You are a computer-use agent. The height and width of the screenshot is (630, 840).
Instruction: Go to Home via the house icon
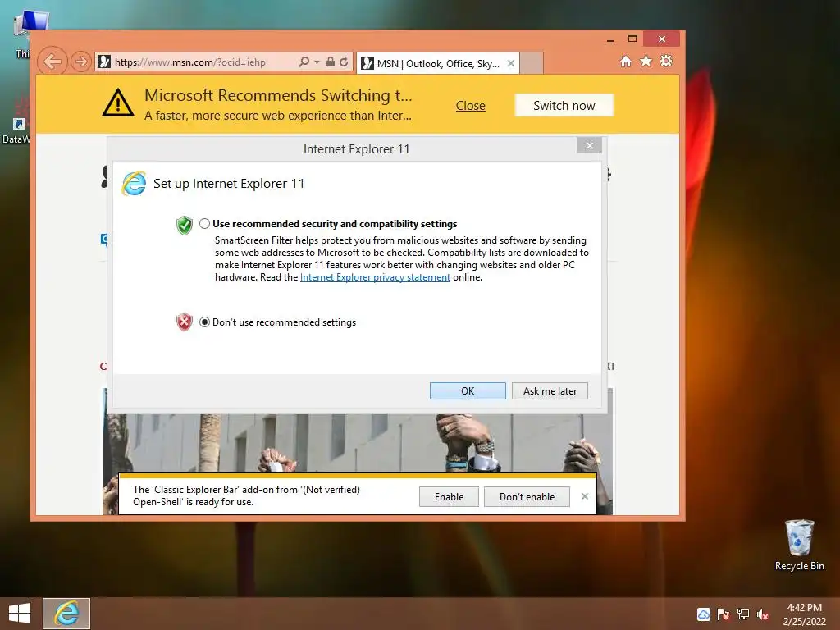click(626, 61)
